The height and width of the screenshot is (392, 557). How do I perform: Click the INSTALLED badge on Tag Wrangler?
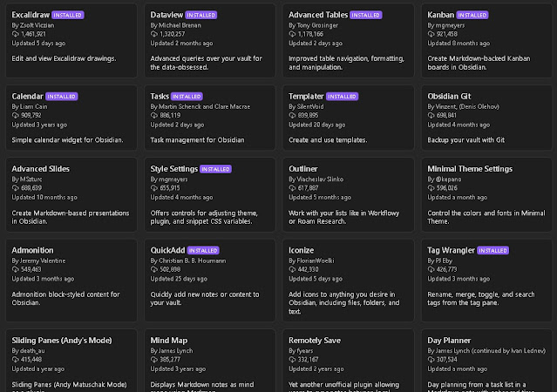coord(493,250)
